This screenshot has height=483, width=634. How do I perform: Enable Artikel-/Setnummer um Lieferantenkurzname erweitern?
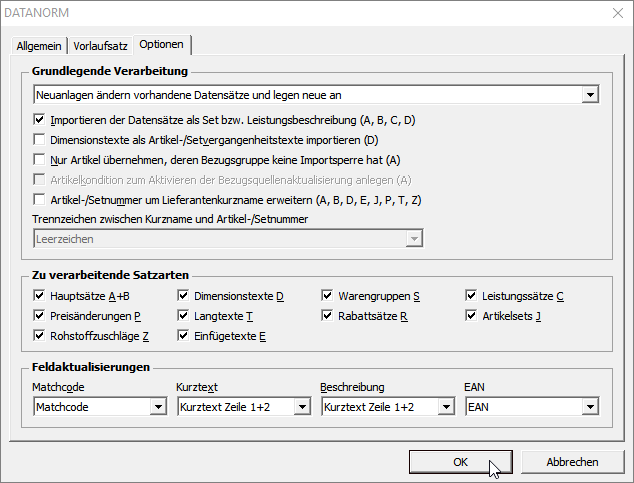[x=39, y=200]
